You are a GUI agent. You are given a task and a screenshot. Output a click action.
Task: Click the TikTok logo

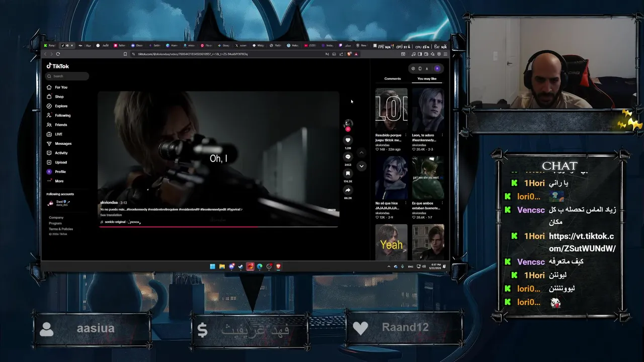[x=58, y=66]
